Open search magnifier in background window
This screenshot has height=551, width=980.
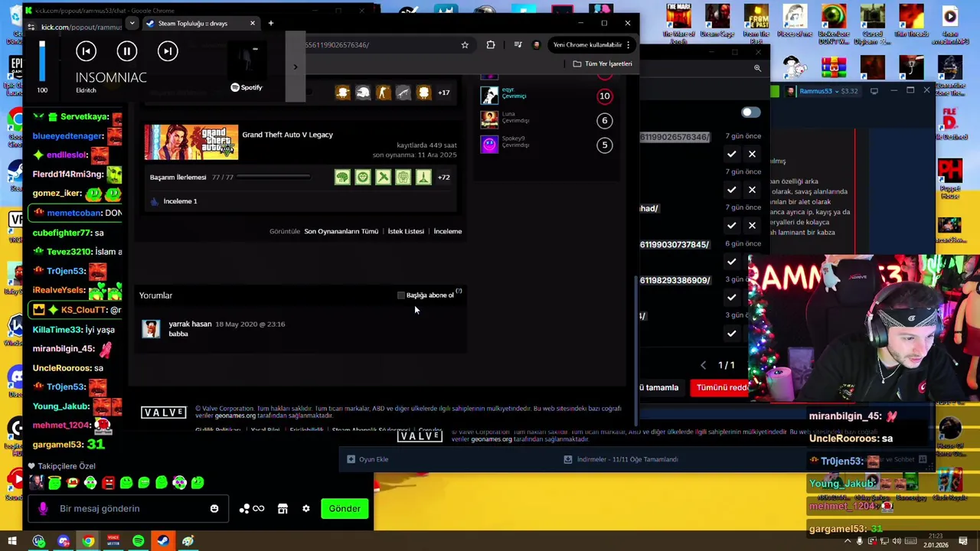pyautogui.click(x=757, y=68)
